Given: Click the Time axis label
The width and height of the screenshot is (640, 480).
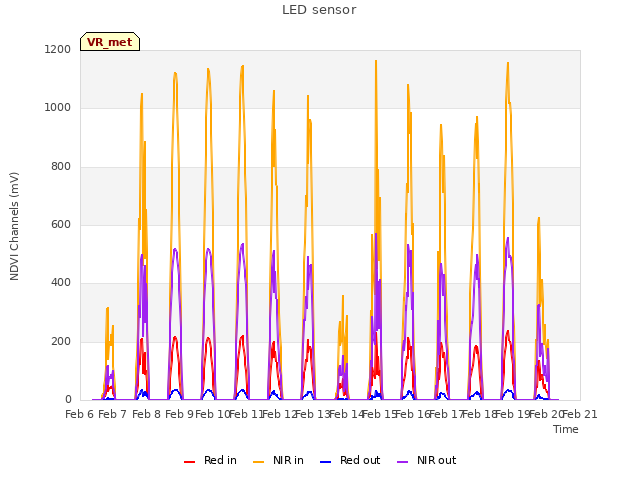Looking at the screenshot, I should [x=566, y=429].
